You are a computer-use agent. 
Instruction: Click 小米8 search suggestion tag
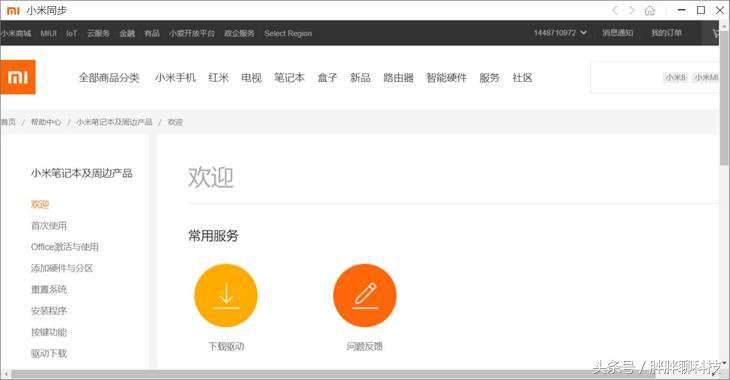coord(676,77)
